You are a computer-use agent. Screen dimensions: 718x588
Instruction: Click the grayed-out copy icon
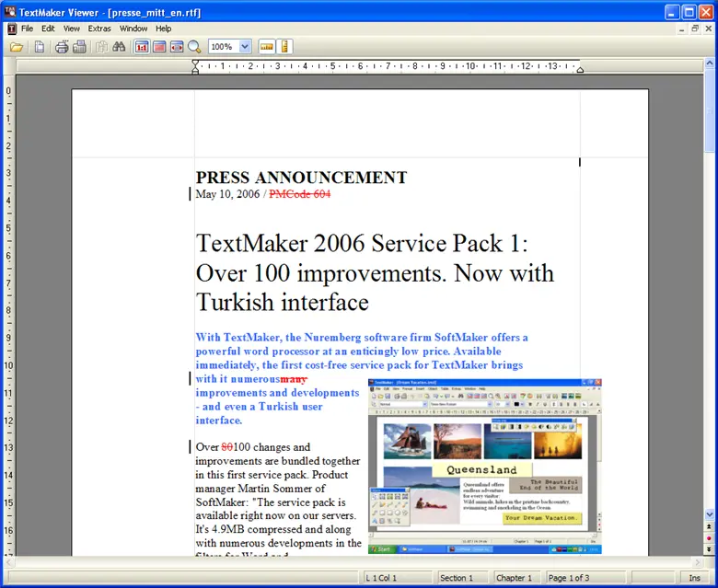(101, 47)
